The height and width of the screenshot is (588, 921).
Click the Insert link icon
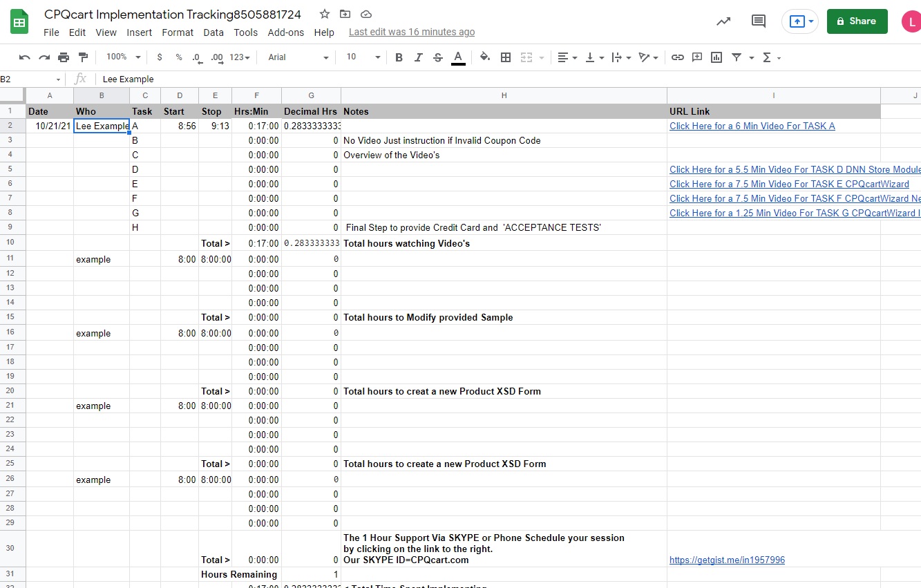(x=678, y=57)
